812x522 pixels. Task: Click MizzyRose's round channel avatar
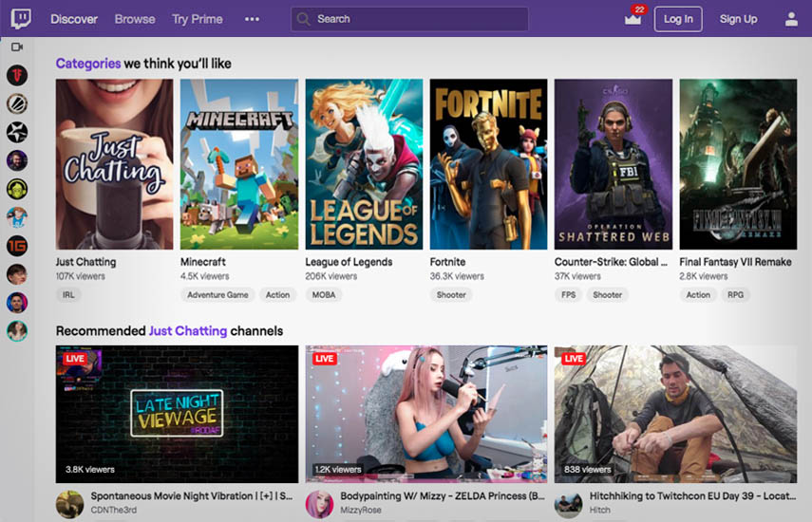[x=319, y=504]
